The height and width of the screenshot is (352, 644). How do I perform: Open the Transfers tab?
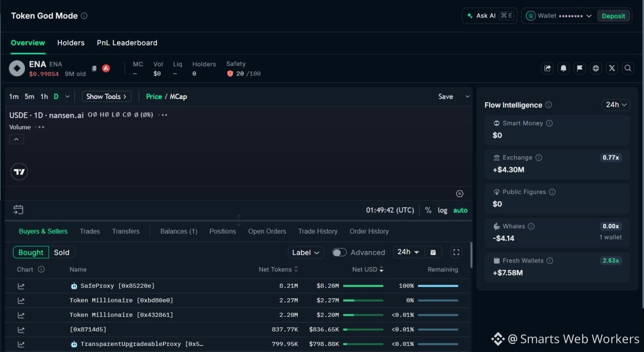[126, 231]
